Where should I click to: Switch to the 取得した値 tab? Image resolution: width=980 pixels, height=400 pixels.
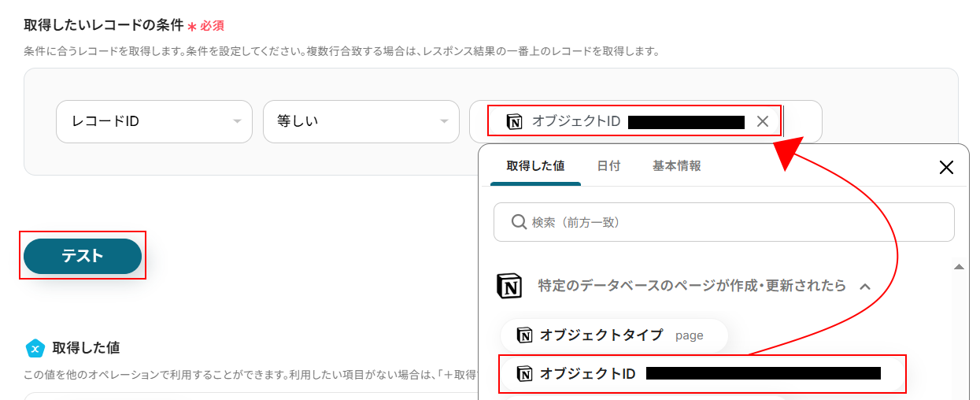535,166
